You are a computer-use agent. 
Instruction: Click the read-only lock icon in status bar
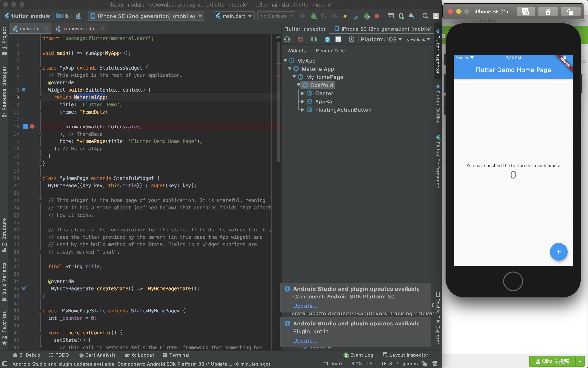coord(424,364)
